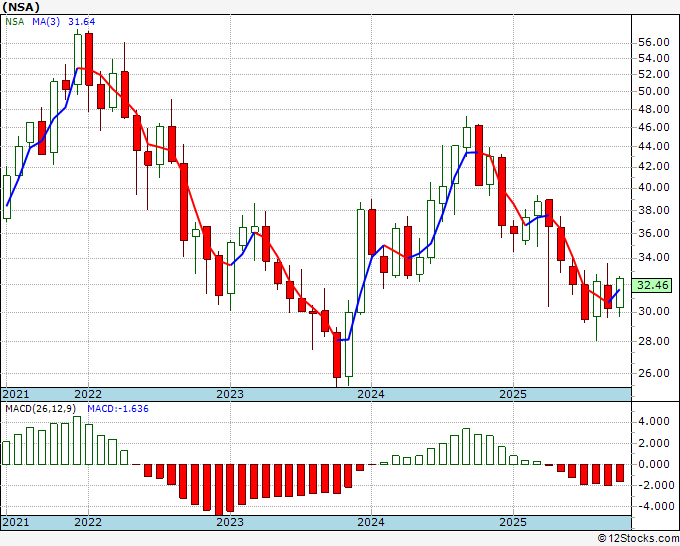Click the 38.00 price axis label
The height and width of the screenshot is (546, 680).
(x=654, y=210)
